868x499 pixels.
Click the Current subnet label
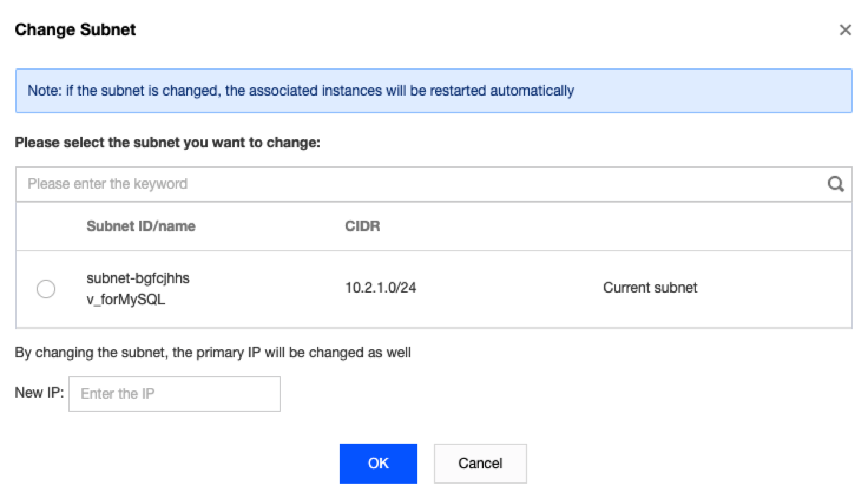[650, 288]
